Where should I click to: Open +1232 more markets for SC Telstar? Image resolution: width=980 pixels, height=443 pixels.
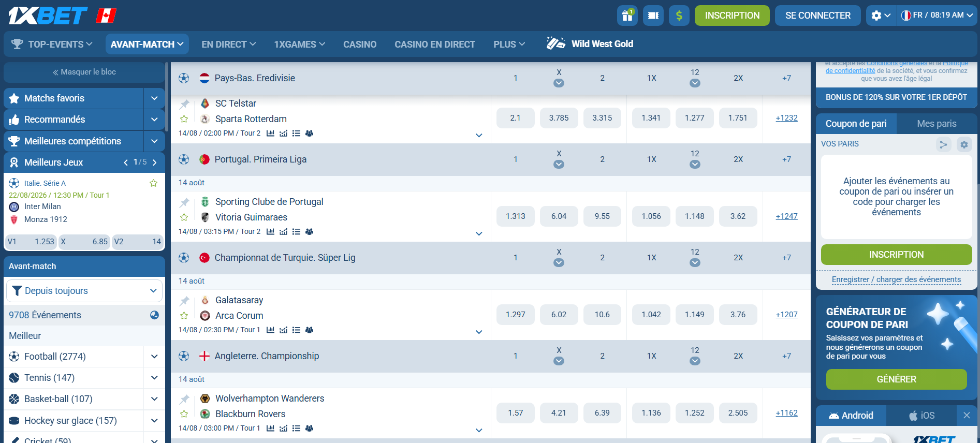[x=786, y=118]
